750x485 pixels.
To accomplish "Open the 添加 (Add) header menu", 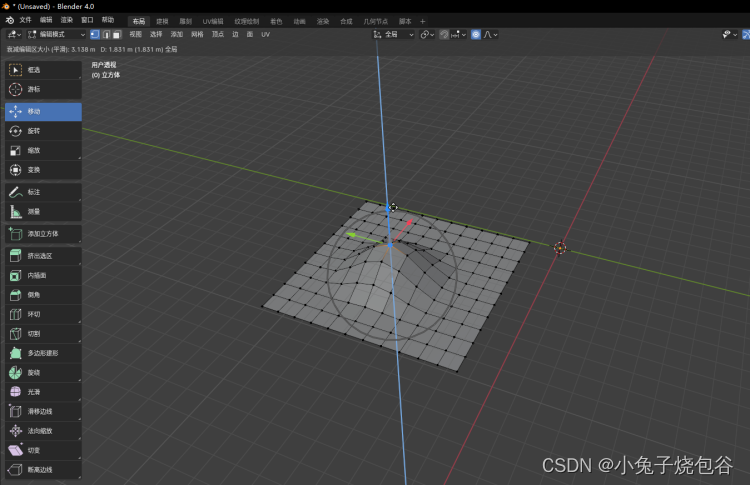I will coord(177,34).
